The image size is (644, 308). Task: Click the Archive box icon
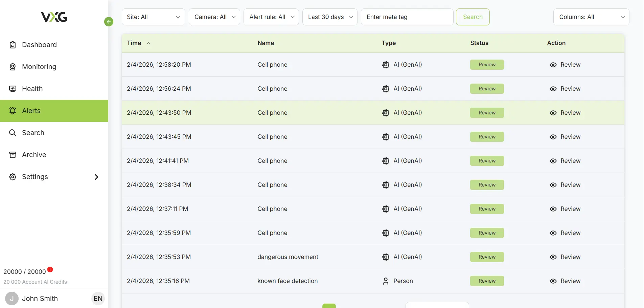[13, 155]
